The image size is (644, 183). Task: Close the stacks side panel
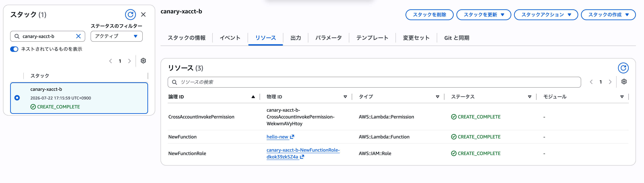click(143, 15)
